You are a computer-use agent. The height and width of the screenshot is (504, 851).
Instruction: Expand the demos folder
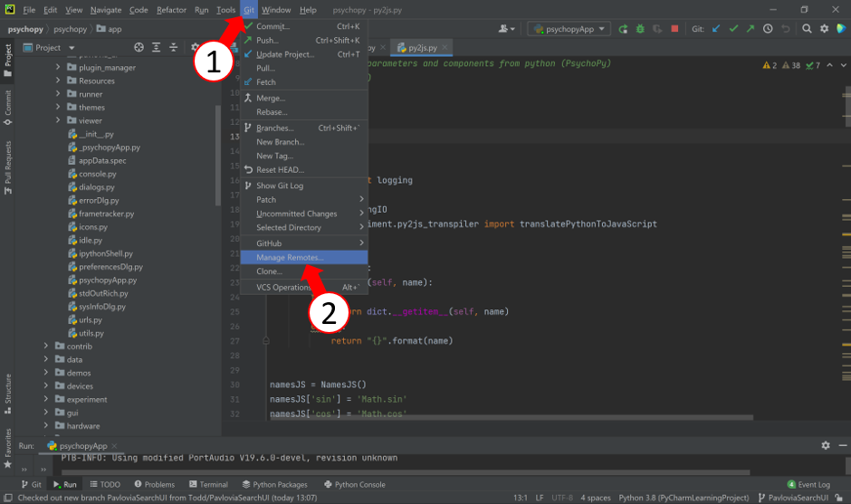46,373
